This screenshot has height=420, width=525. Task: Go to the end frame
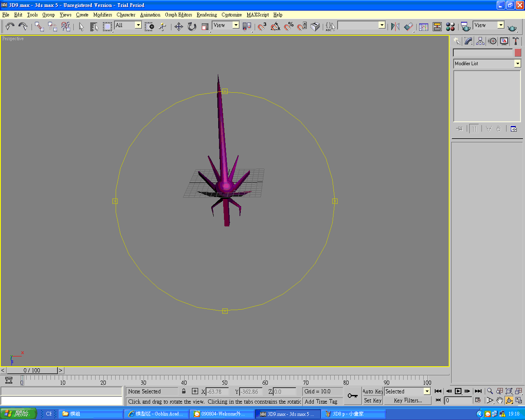(478, 391)
